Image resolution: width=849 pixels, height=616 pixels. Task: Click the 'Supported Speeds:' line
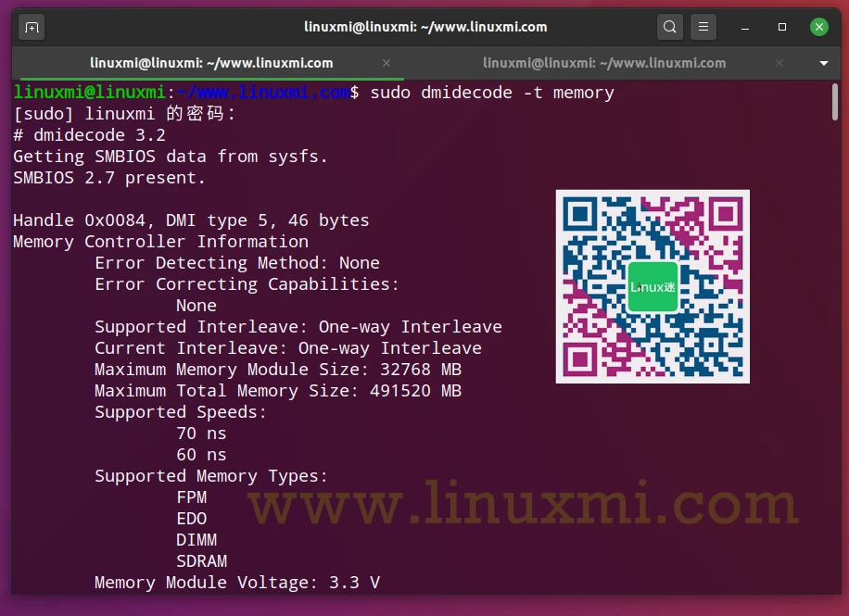[x=181, y=412]
